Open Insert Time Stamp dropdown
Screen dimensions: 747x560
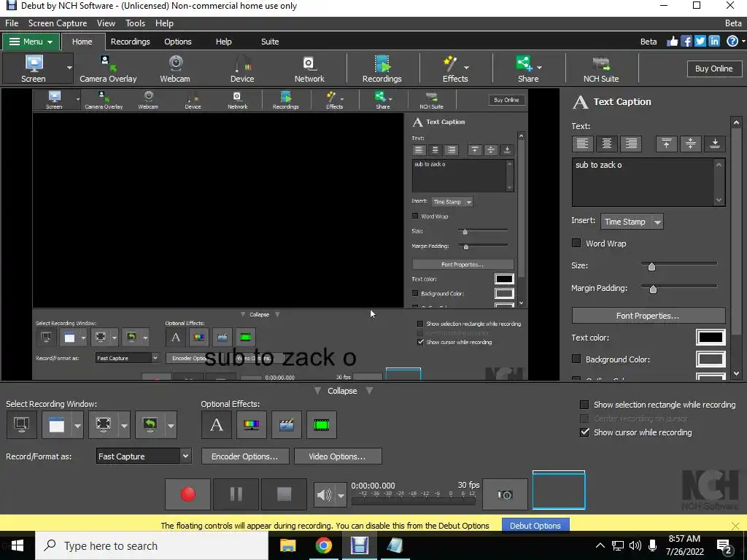(632, 222)
